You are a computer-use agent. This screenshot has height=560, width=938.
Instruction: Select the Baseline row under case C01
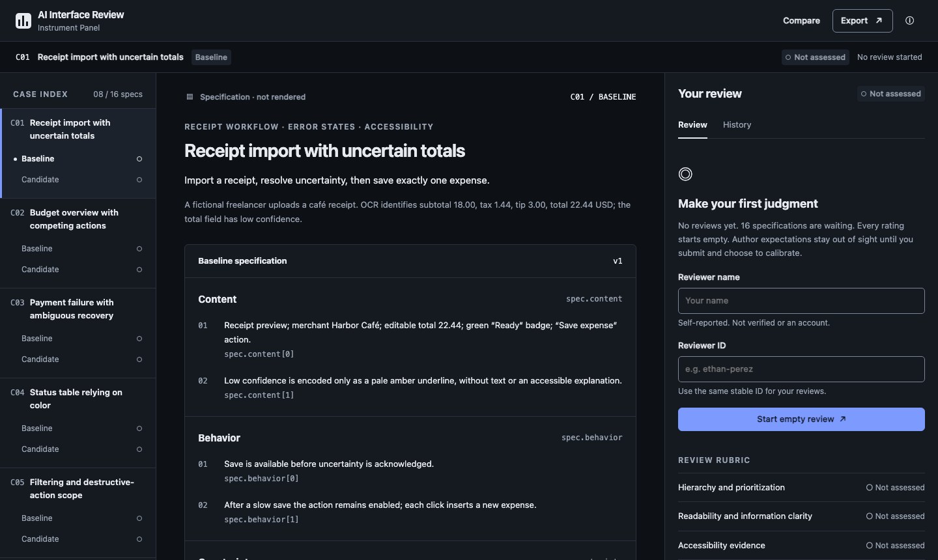click(78, 159)
